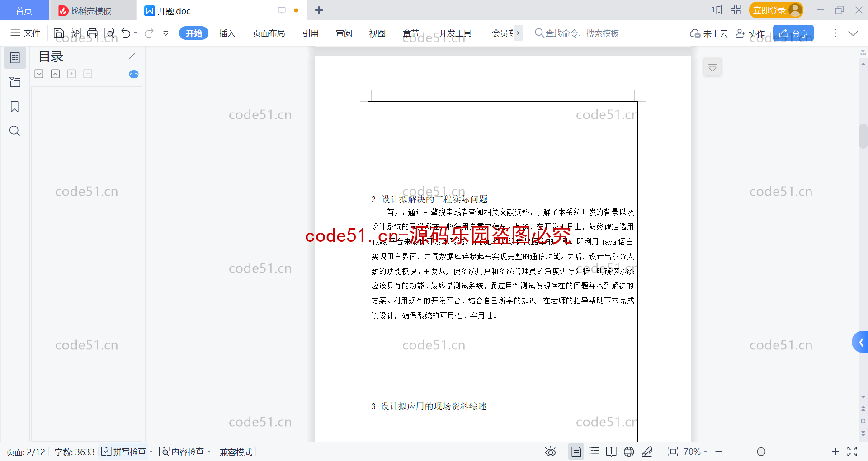Open the 页面布局 tab
The width and height of the screenshot is (868, 461).
[x=269, y=33]
